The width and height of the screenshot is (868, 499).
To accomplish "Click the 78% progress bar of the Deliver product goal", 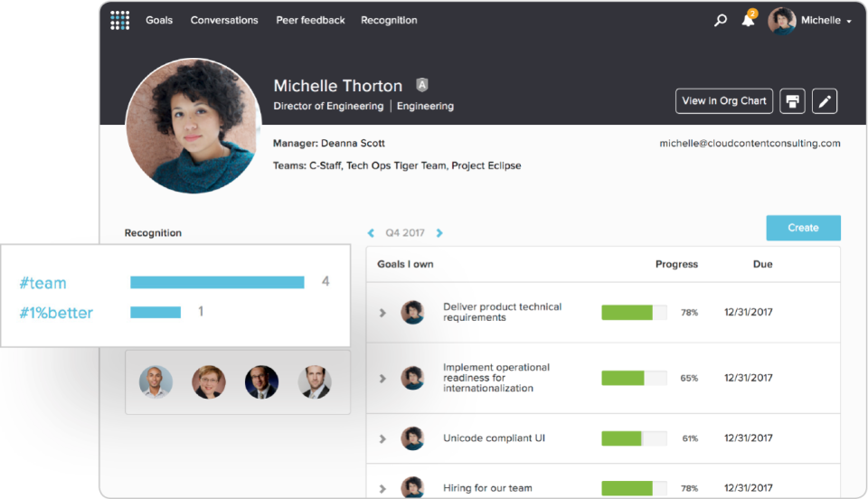I will [x=634, y=313].
